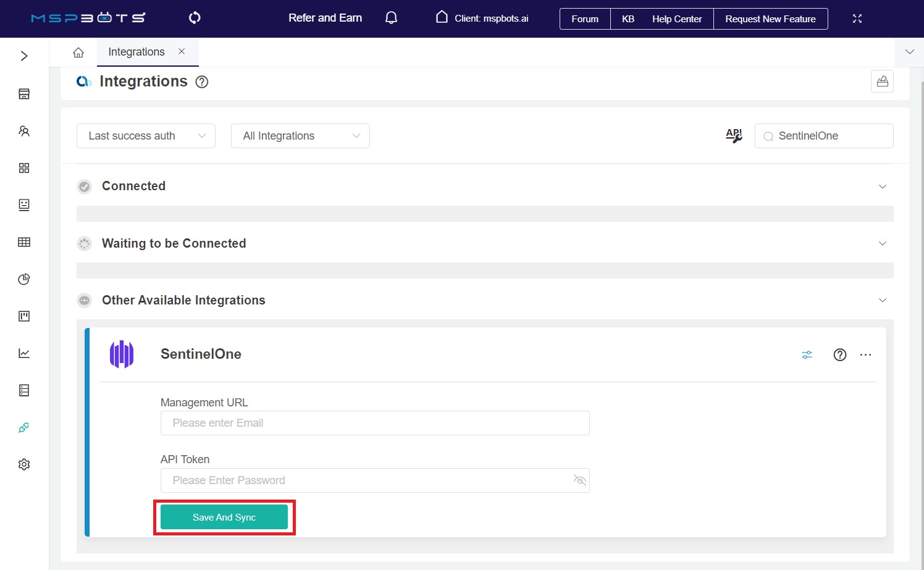
Task: Select the data tables icon in sidebar
Action: click(x=23, y=241)
